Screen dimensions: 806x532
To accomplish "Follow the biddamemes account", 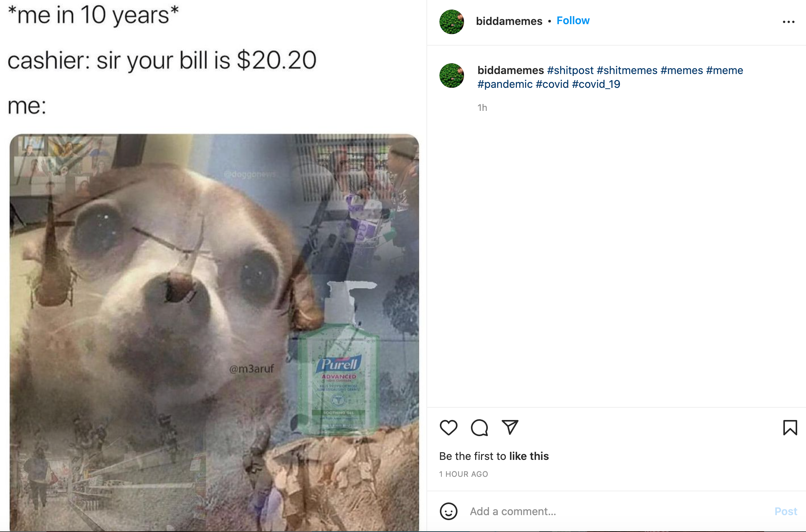I will click(x=573, y=21).
